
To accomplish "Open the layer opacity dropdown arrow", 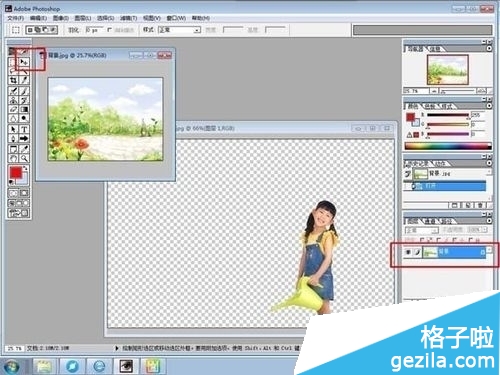I will click(484, 230).
